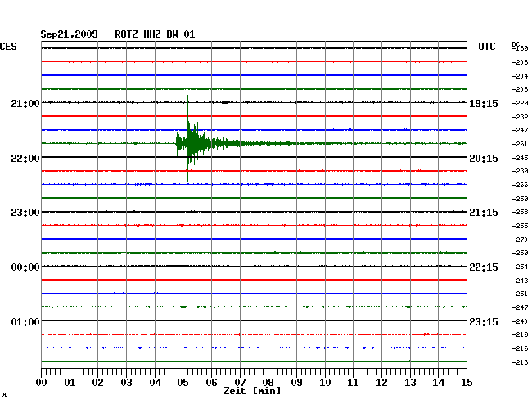Click the DC offset value -266

click(520, 185)
